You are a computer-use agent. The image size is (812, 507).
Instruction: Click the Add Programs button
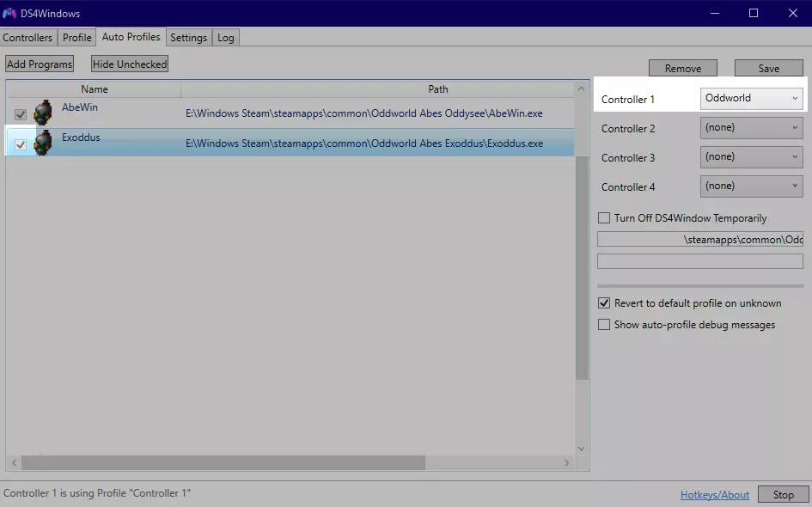coord(40,64)
